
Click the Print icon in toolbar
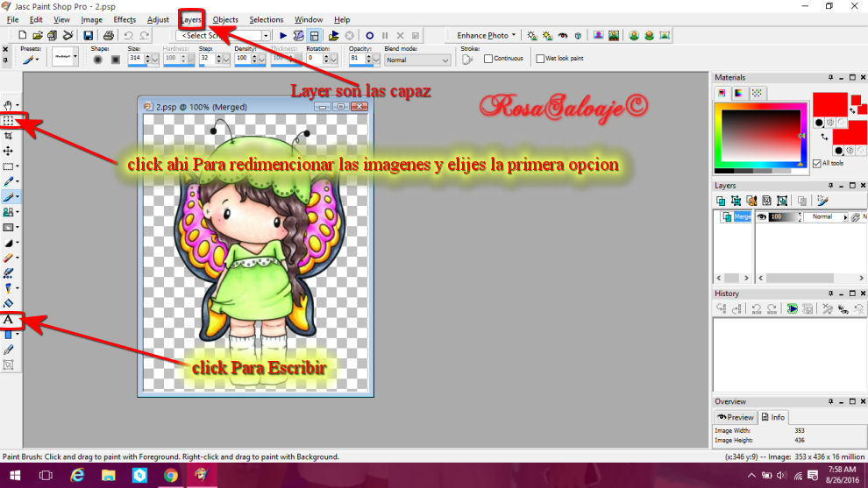tap(108, 36)
